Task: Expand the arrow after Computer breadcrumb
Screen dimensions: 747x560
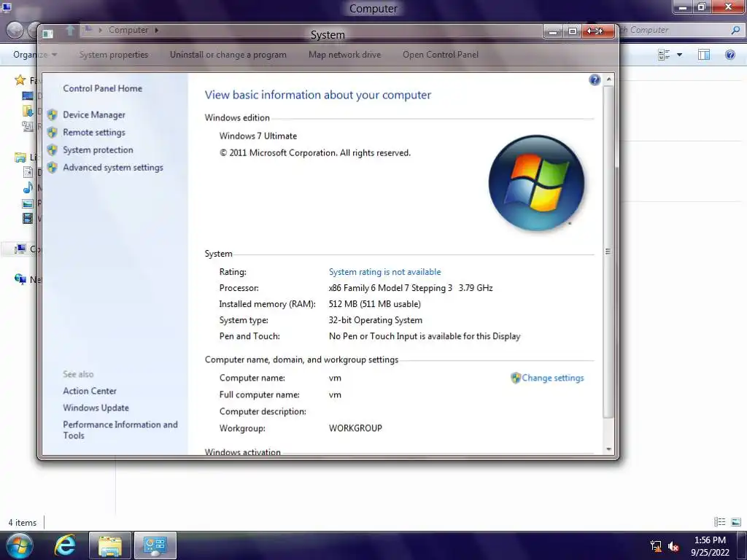Action: click(x=156, y=30)
